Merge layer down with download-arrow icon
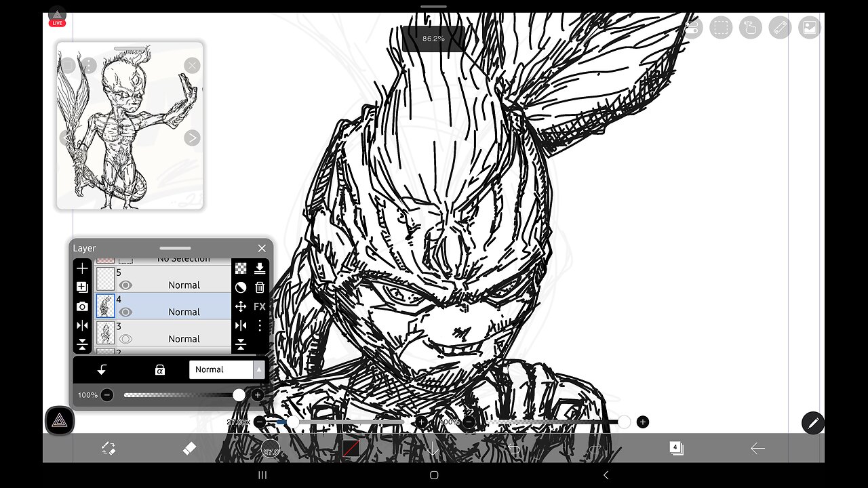The height and width of the screenshot is (488, 868). (x=260, y=268)
